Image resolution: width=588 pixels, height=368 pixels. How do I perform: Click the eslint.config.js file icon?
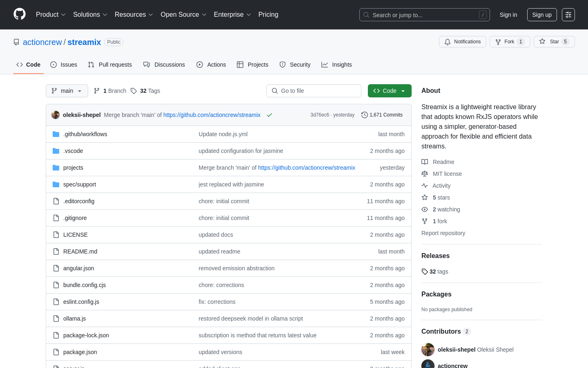point(56,302)
